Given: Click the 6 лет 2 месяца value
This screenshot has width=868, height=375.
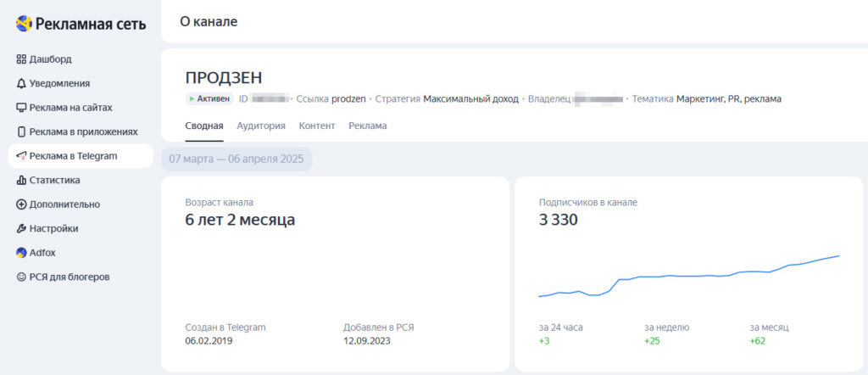Looking at the screenshot, I should [x=240, y=220].
